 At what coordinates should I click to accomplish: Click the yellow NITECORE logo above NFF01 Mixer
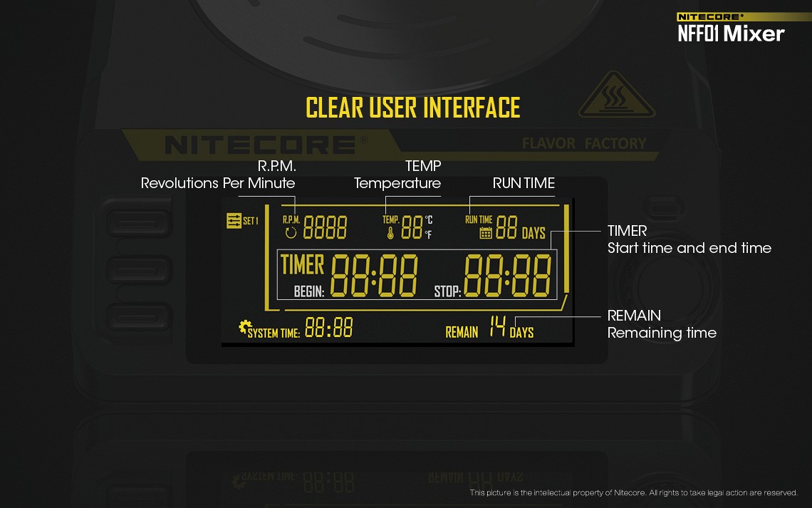click(711, 17)
